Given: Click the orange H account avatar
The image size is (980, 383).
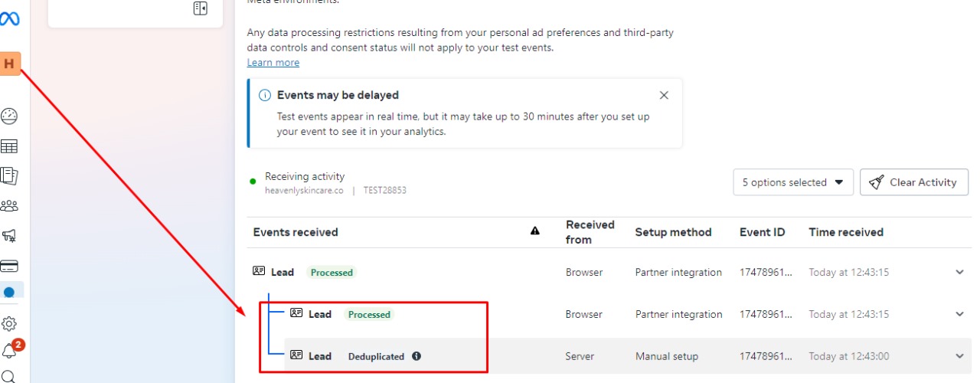Looking at the screenshot, I should tap(10, 64).
